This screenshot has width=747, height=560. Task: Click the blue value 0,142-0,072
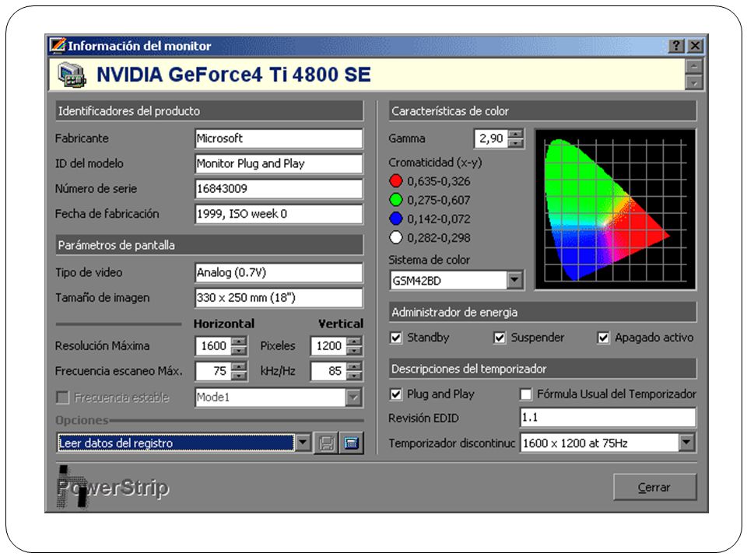[438, 219]
